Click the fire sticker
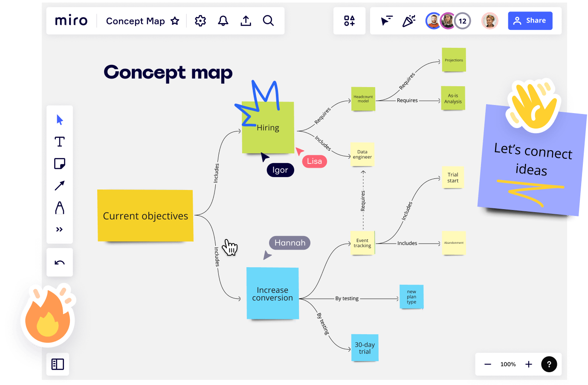Image resolution: width=588 pixels, height=385 pixels. pos(48,316)
